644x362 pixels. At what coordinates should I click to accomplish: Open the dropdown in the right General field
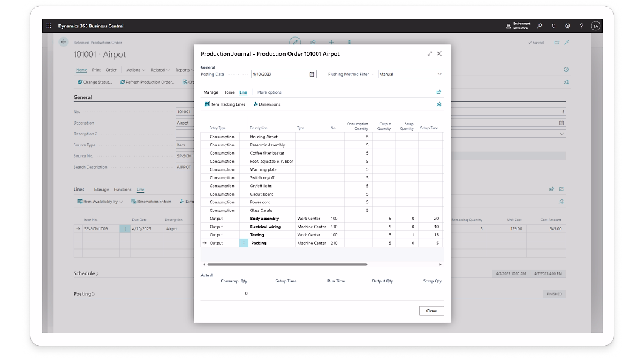561,134
